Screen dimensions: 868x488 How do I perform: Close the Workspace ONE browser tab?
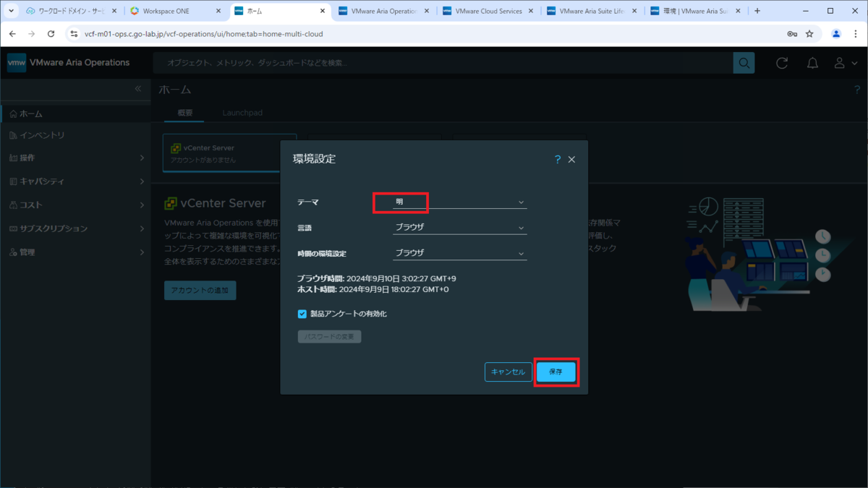(218, 12)
